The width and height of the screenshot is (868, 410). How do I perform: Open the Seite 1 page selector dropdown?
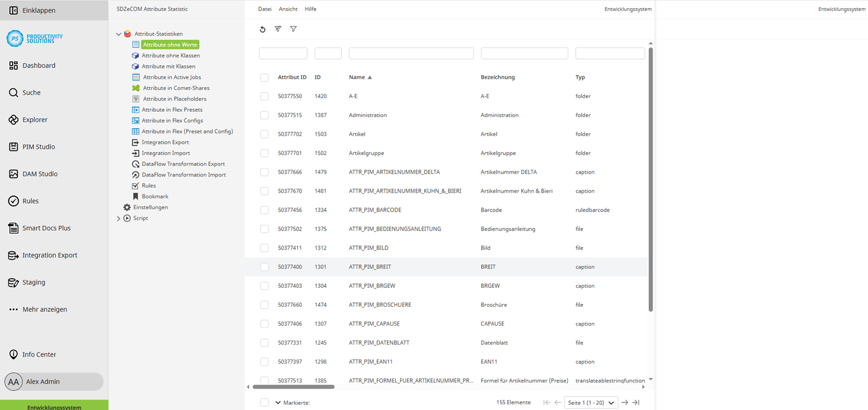(591, 403)
